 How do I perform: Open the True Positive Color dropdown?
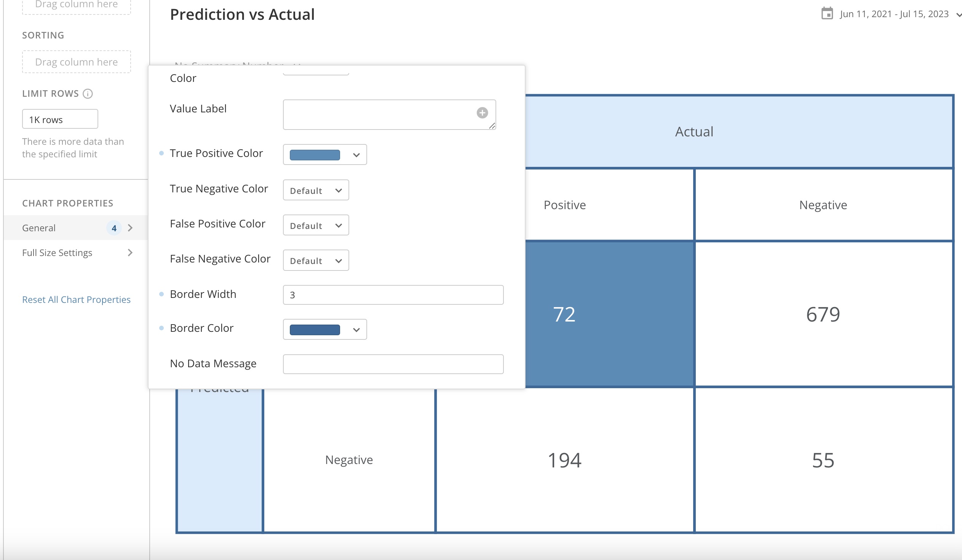point(356,155)
